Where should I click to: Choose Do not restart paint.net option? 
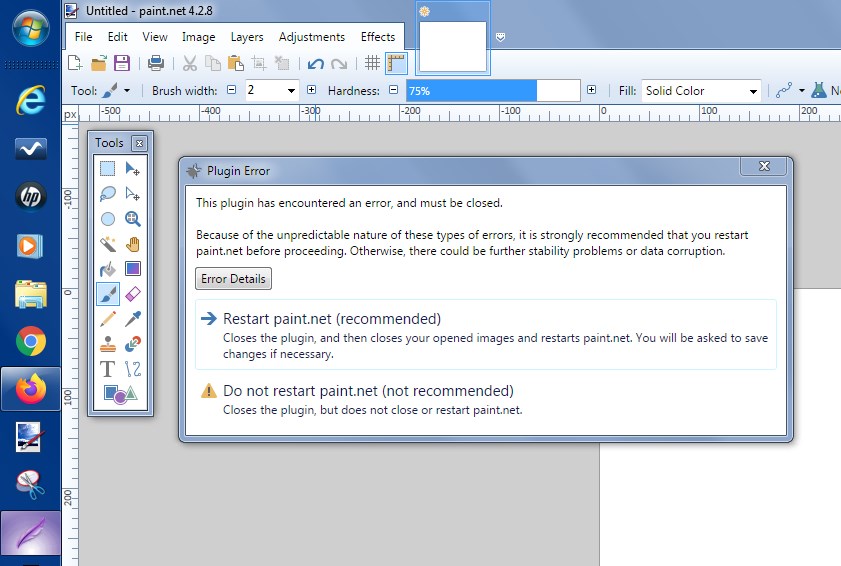tap(486, 400)
